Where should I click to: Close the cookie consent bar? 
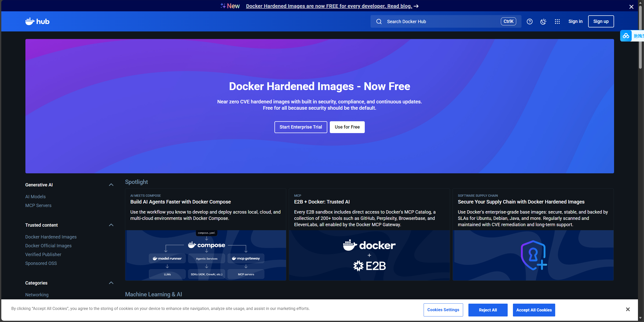[628, 309]
